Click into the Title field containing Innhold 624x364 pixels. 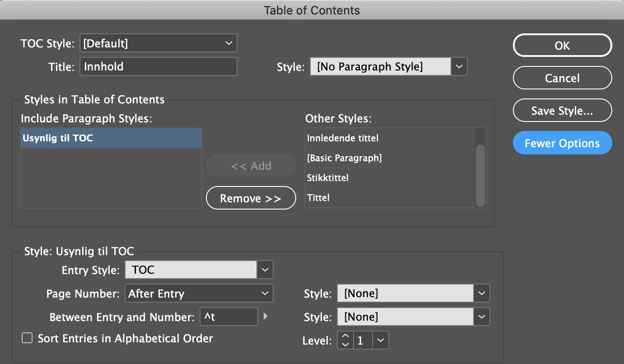(x=158, y=66)
